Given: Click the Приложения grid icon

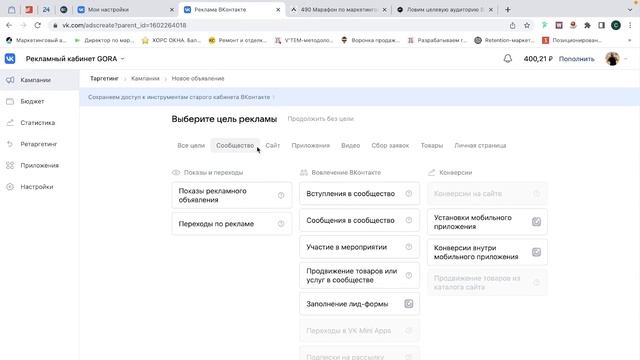Looking at the screenshot, I should click(x=10, y=165).
